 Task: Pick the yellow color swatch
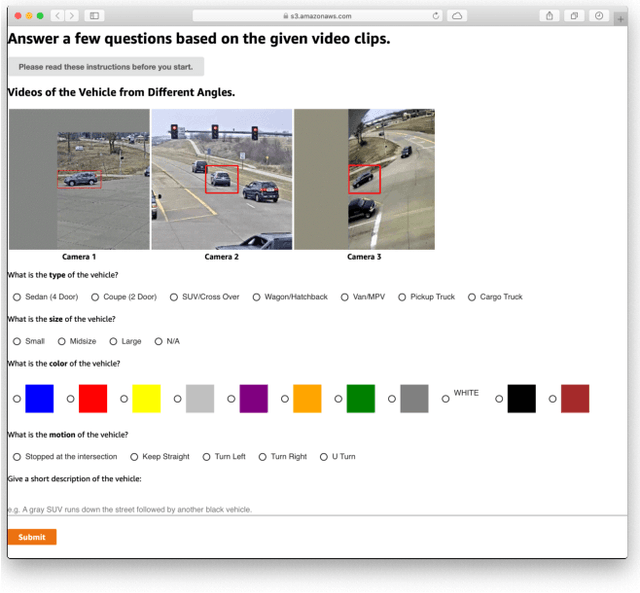pyautogui.click(x=147, y=398)
